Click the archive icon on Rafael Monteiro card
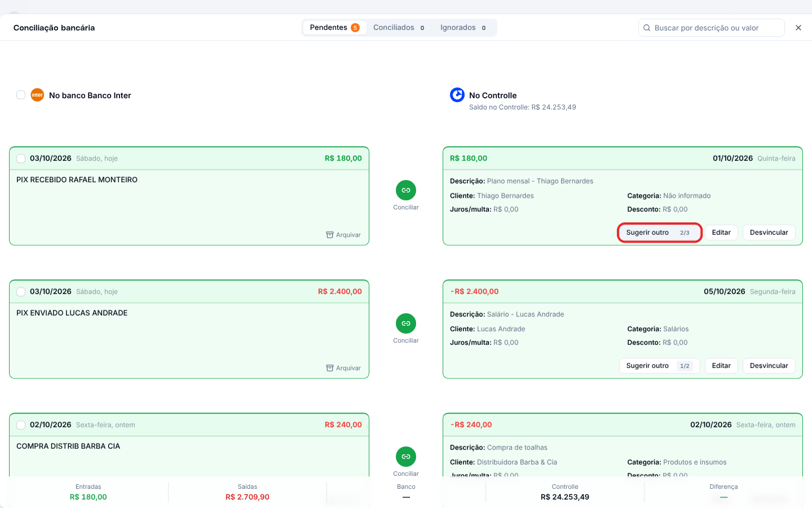The height and width of the screenshot is (508, 812). [330, 235]
